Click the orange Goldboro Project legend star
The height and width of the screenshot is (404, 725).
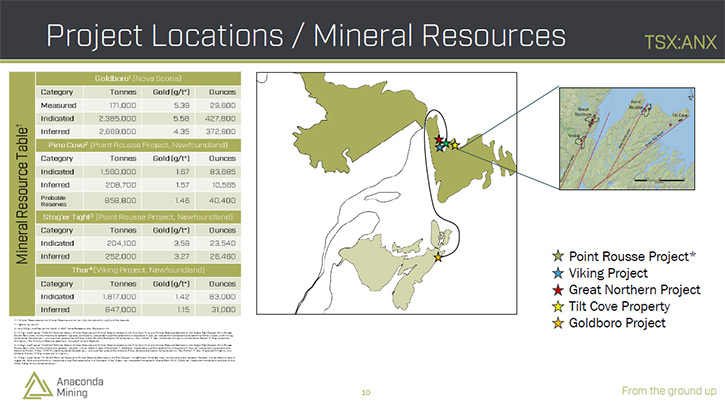click(558, 322)
